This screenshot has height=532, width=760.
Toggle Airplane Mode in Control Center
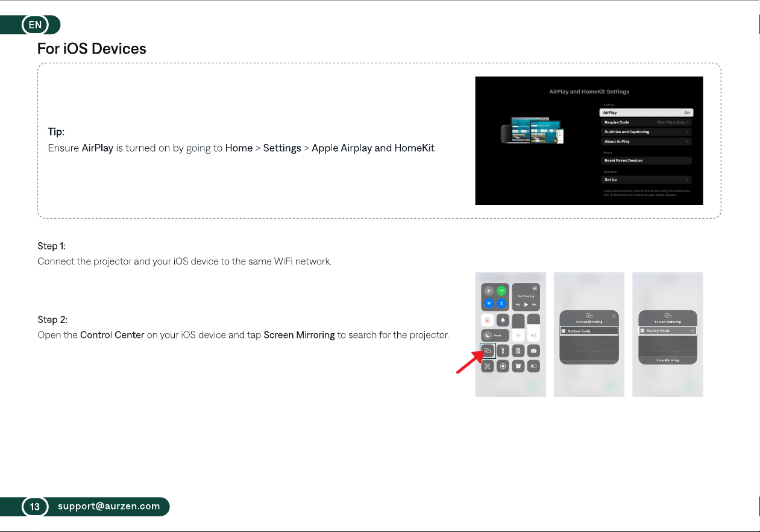[x=489, y=290]
